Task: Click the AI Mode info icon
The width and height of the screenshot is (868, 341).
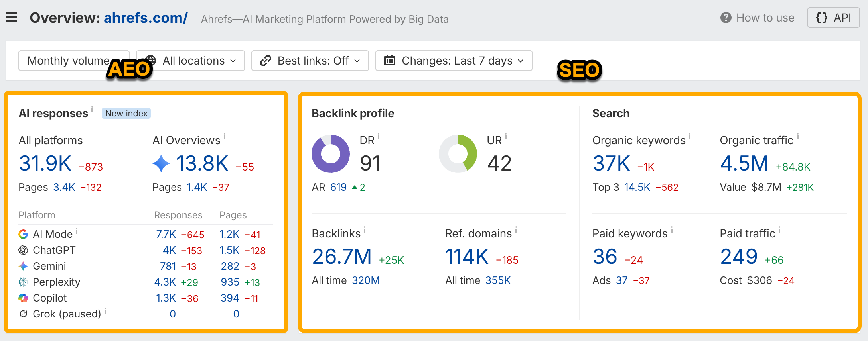Action: point(77,231)
